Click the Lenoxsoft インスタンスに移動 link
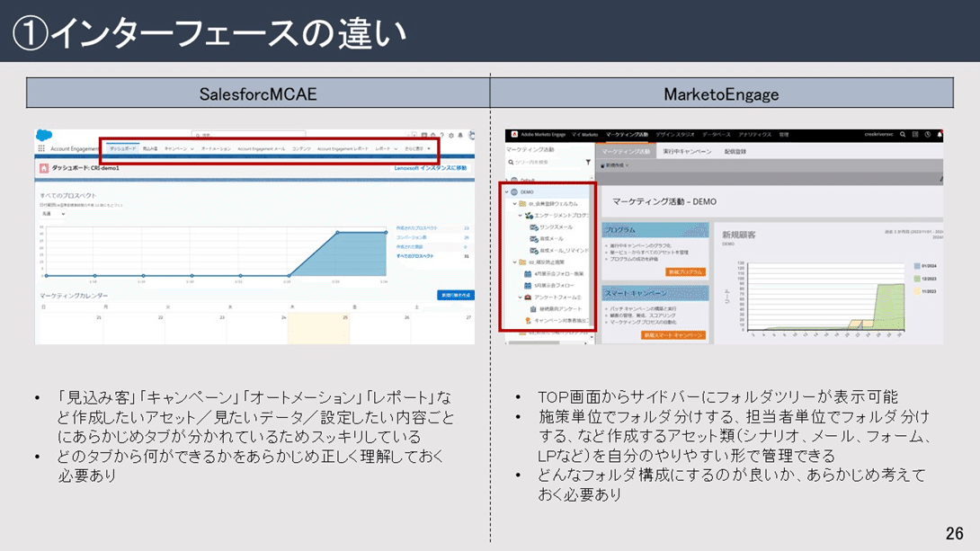Image resolution: width=980 pixels, height=551 pixels. coord(432,168)
